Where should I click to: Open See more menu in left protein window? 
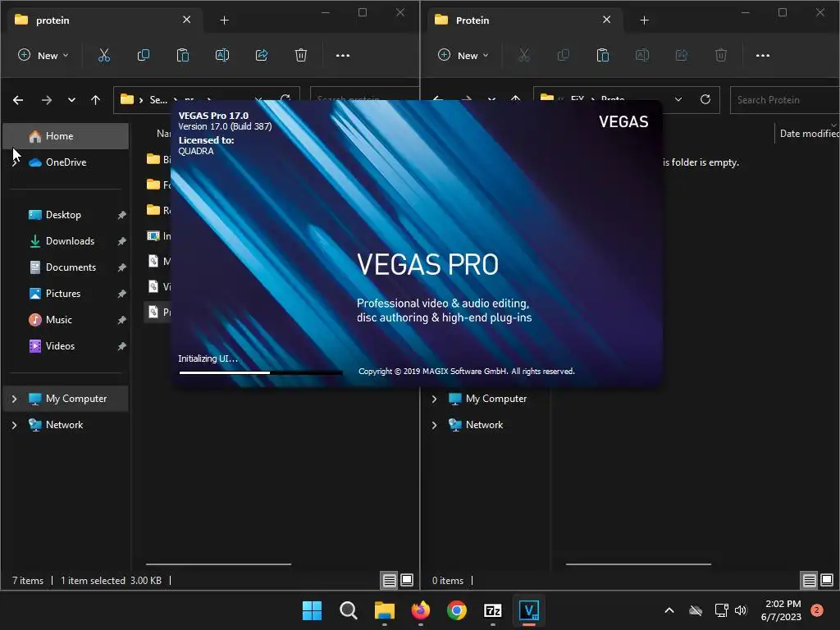[x=343, y=55]
